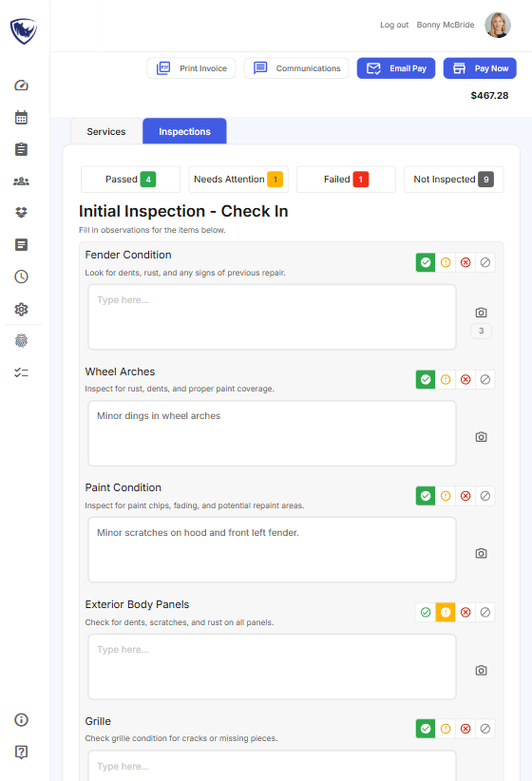The width and height of the screenshot is (532, 781).
Task: Filter by Not Inspected items
Action: point(454,180)
